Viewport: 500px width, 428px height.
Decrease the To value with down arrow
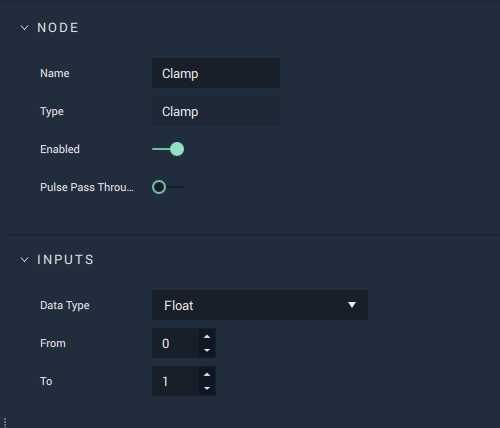click(207, 388)
